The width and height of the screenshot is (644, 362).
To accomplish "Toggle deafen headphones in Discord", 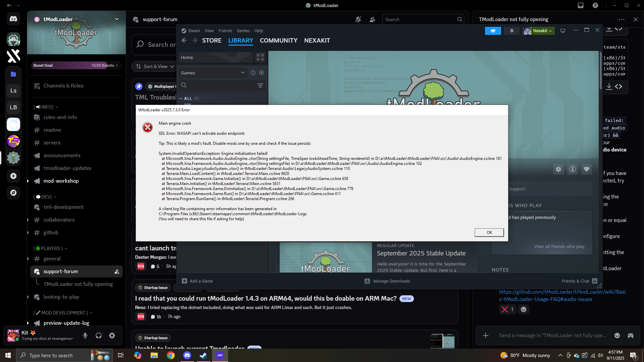I will pos(99,336).
